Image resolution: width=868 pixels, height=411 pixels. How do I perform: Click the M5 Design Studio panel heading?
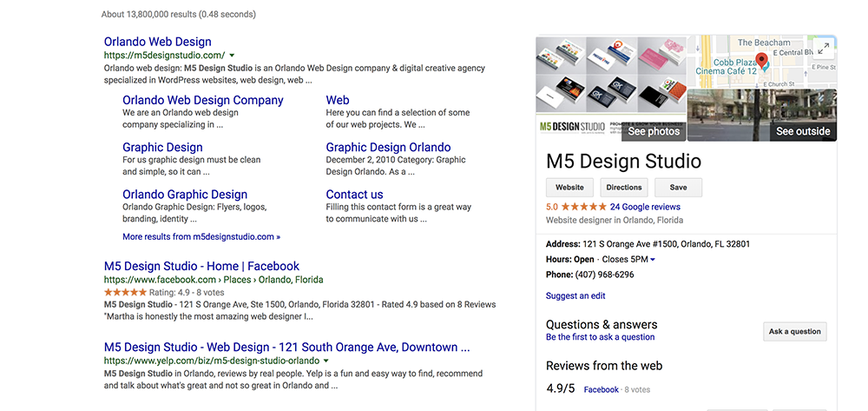[623, 162]
